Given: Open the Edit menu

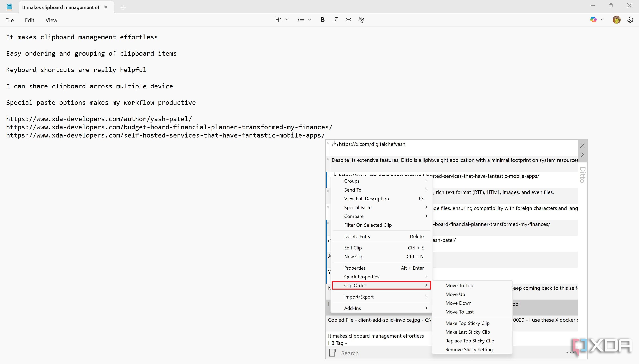Looking at the screenshot, I should (30, 20).
